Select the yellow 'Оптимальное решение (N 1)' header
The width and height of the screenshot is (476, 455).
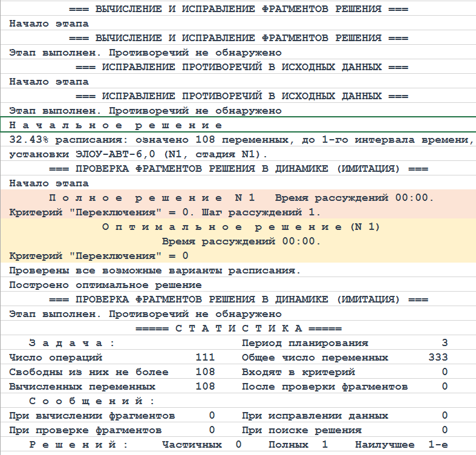(x=240, y=227)
